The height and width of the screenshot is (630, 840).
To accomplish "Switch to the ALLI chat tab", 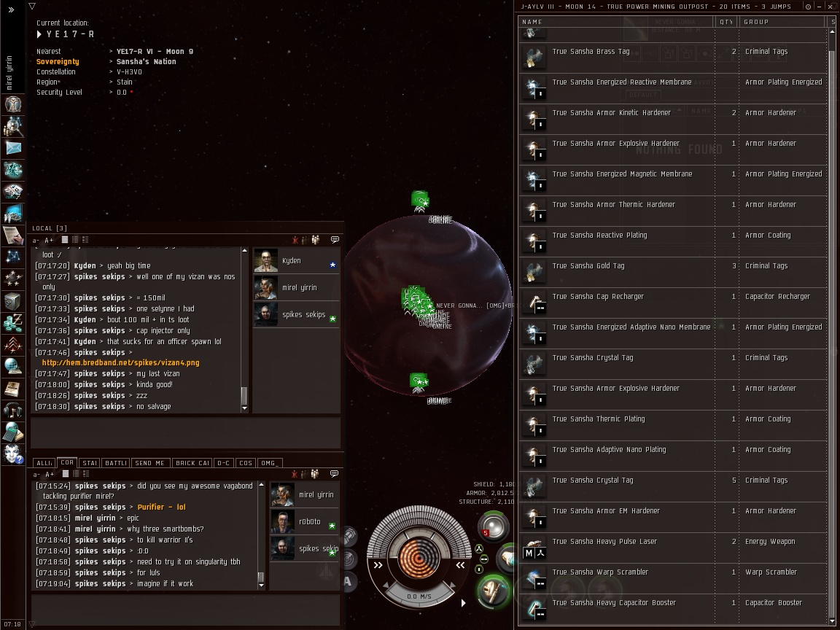I will pyautogui.click(x=44, y=463).
